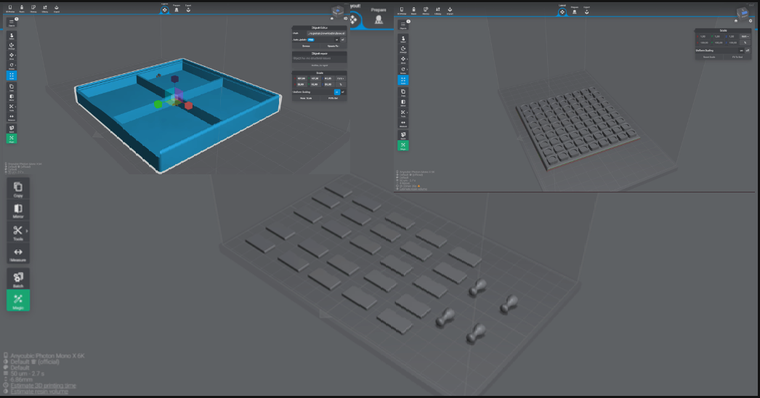
Task: Activate the green Magic button
Action: [18, 300]
